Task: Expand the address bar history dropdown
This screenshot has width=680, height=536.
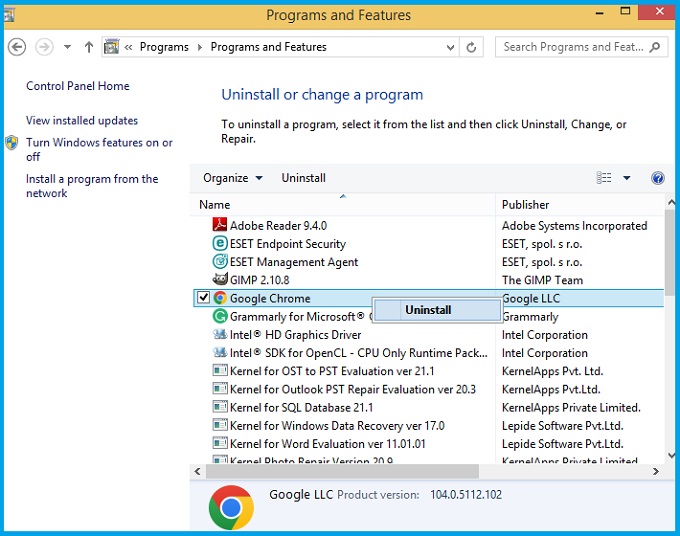Action: click(451, 47)
